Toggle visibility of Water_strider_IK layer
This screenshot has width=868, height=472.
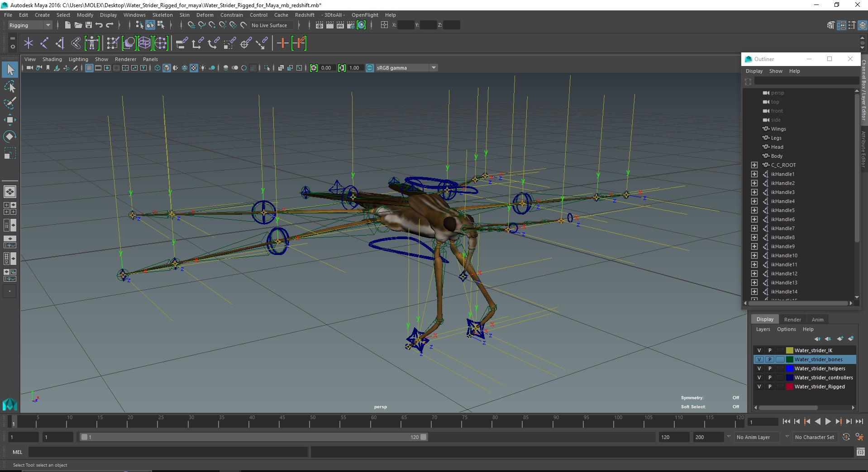point(759,350)
